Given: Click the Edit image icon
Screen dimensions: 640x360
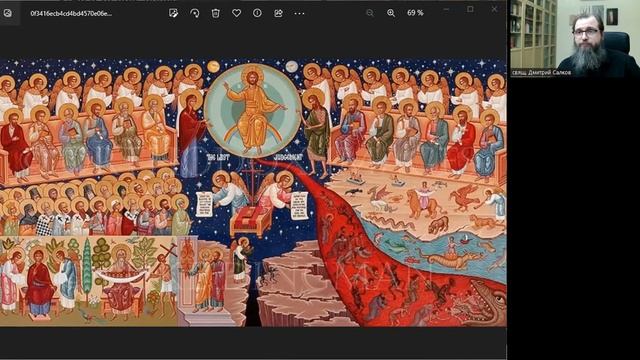Looking at the screenshot, I should pyautogui.click(x=173, y=13).
